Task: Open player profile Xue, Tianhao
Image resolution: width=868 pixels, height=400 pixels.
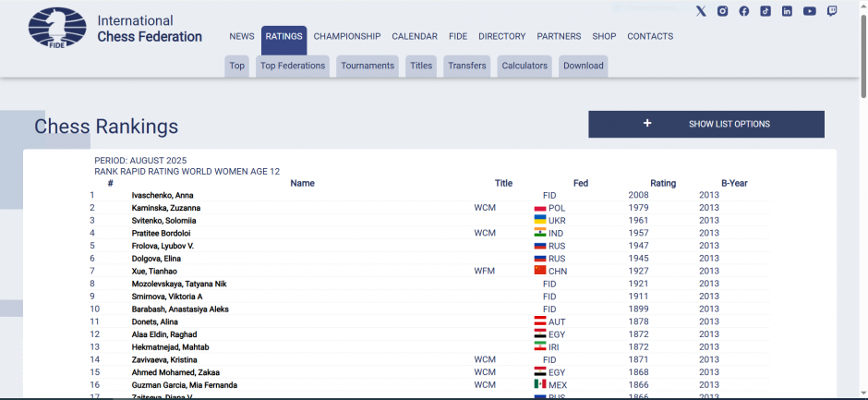Action: click(154, 272)
